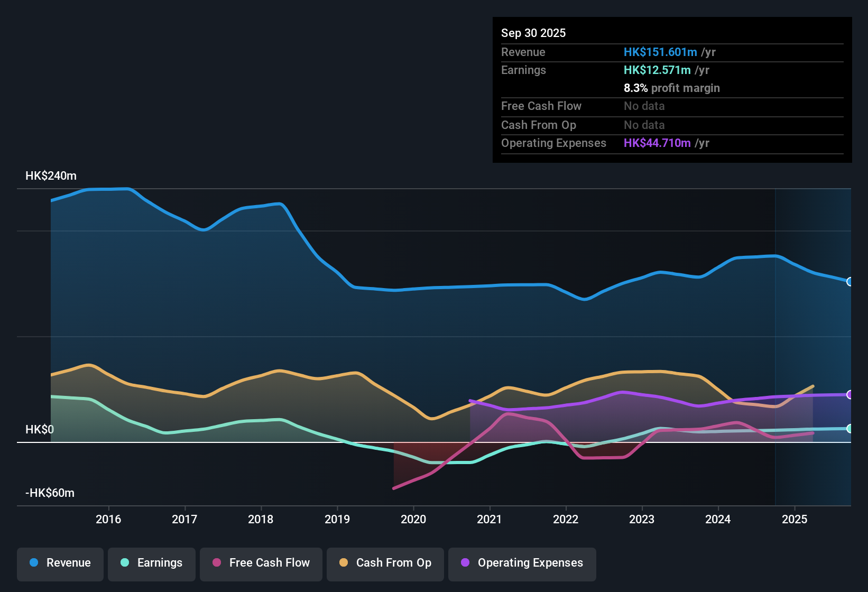Click the pink Free Cash Flow legend dot
Viewport: 868px width, 592px height.
point(216,563)
